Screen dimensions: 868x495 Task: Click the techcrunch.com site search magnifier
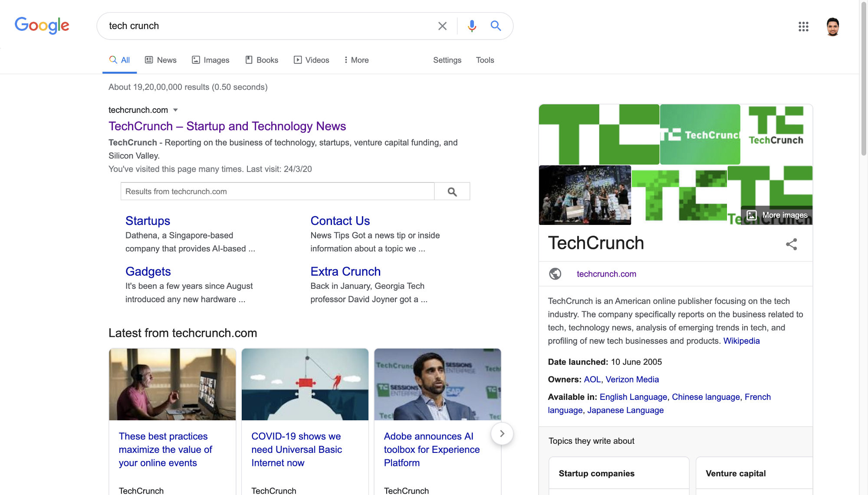[x=452, y=191]
